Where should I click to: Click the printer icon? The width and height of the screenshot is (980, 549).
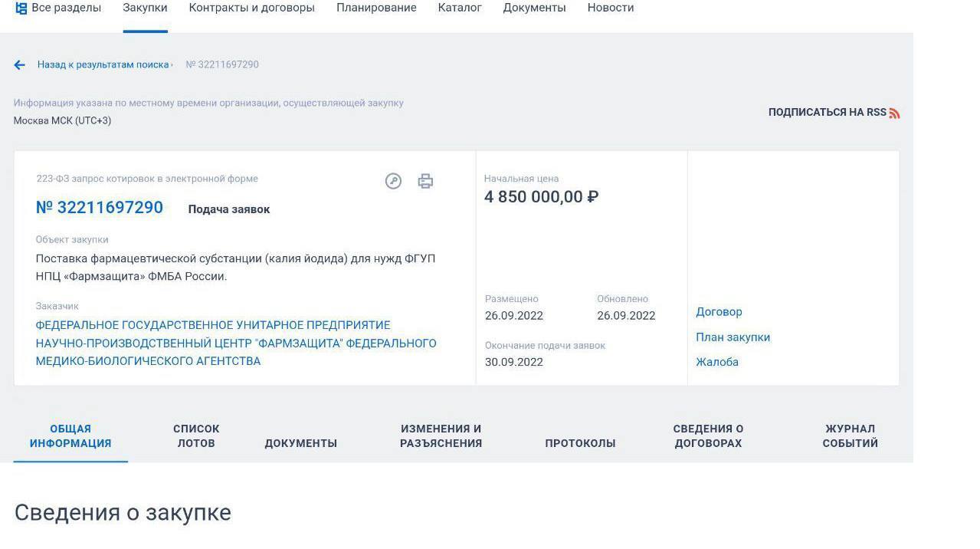click(x=425, y=181)
